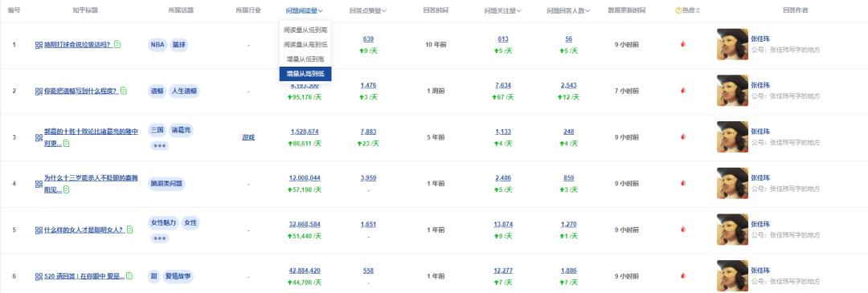
Task: Click the flame heat icon in row 5
Action: pyautogui.click(x=683, y=230)
